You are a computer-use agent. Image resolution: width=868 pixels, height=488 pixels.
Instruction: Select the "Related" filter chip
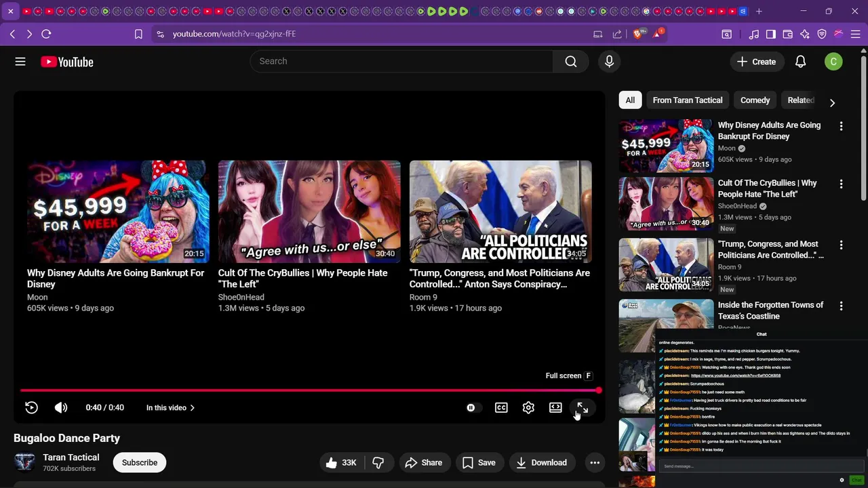(x=798, y=100)
